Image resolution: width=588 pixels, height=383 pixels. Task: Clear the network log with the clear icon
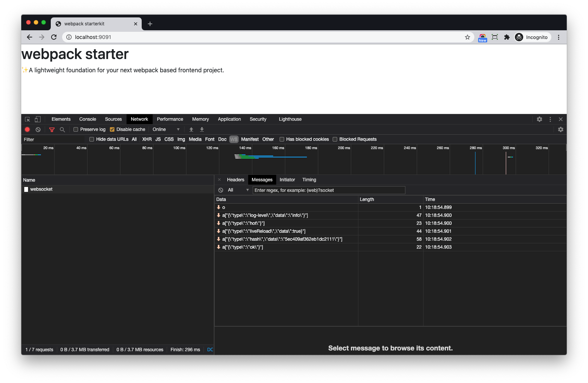click(x=38, y=129)
